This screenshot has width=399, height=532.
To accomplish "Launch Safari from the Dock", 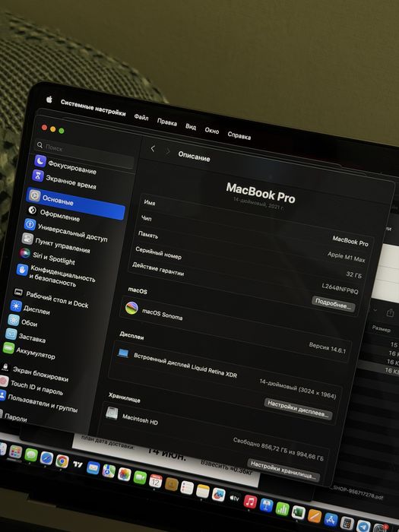I will (x=46, y=458).
